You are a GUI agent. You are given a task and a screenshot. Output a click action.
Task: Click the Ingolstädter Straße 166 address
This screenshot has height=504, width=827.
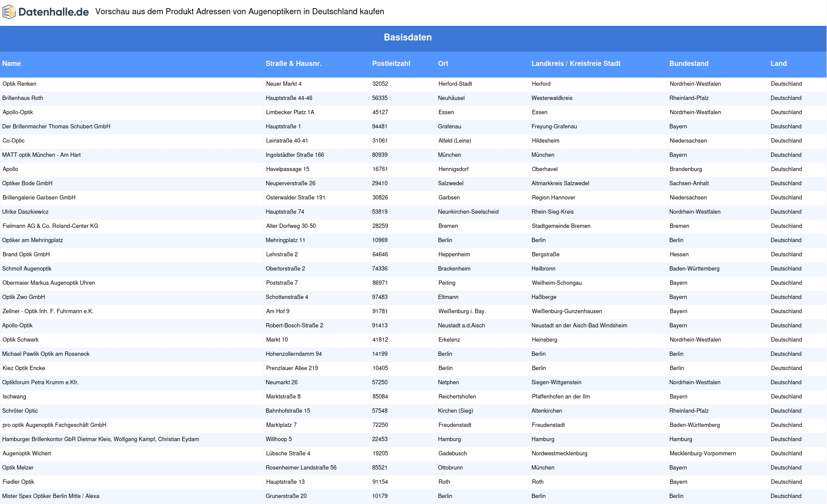(295, 155)
